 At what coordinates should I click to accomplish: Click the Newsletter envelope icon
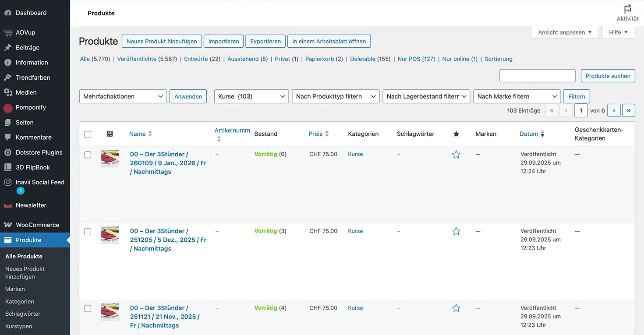pos(7,205)
